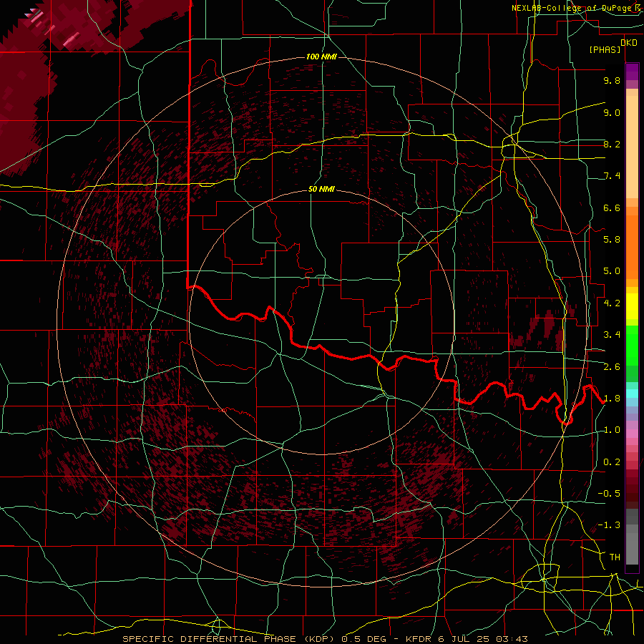Click the "50 NMI" range ring label
Screen dimensions: 644x644
pyautogui.click(x=321, y=190)
